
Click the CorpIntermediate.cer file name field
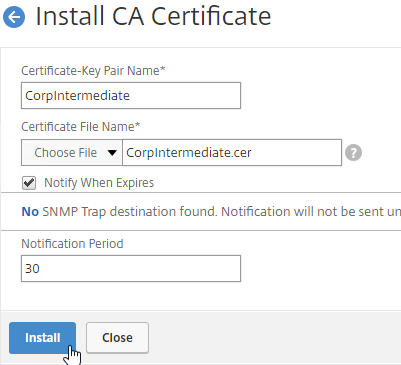click(232, 153)
